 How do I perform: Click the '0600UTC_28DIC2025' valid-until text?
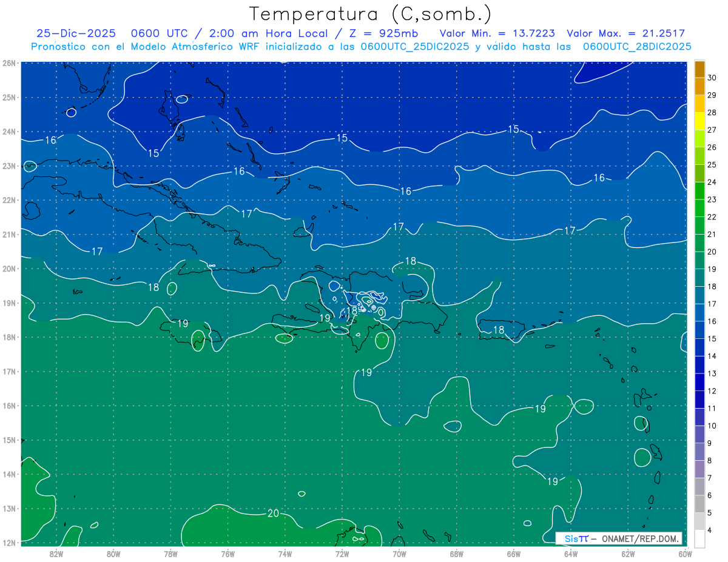[637, 47]
